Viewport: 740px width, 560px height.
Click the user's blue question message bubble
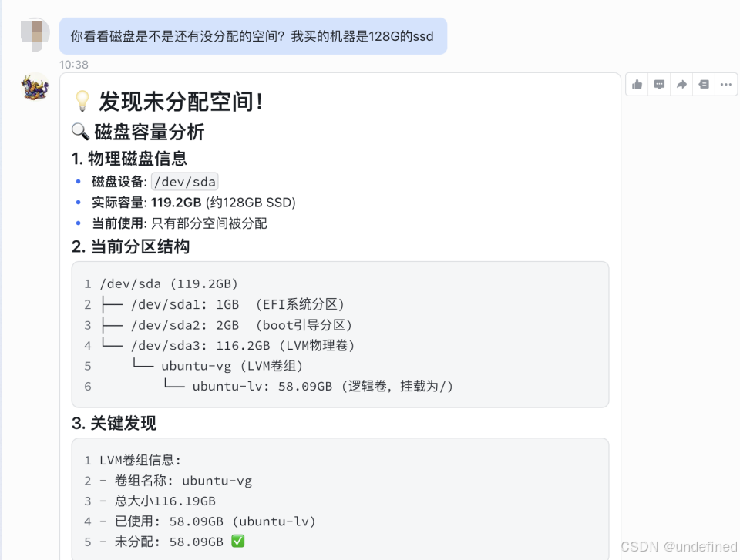click(x=253, y=35)
